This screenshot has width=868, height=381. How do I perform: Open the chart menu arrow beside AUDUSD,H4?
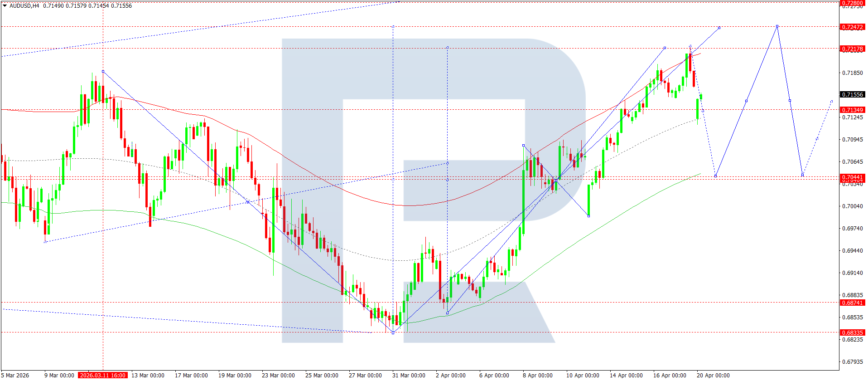[x=5, y=6]
